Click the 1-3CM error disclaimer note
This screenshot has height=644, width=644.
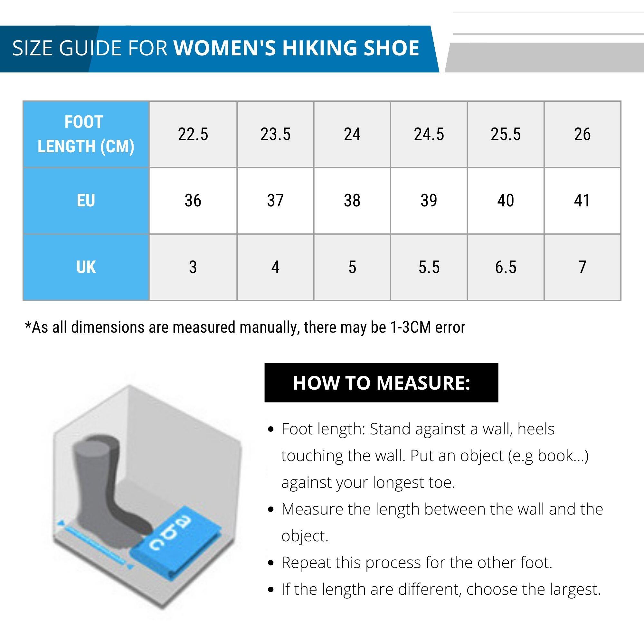(245, 327)
